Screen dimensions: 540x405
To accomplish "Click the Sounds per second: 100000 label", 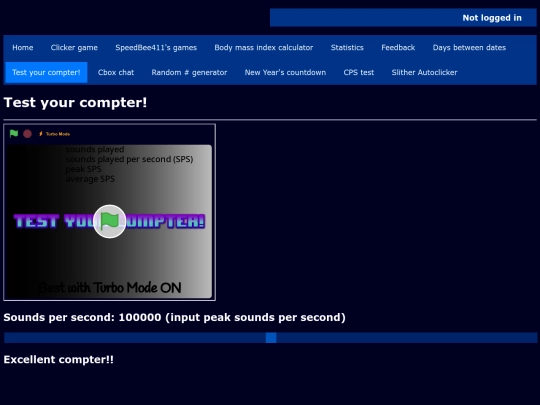I will [82, 317].
